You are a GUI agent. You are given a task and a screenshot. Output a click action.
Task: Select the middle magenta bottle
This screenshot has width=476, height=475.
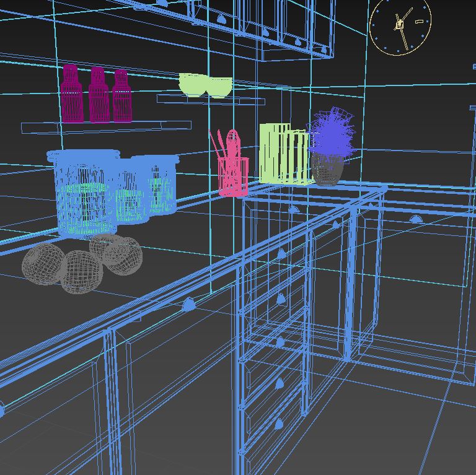click(x=98, y=96)
